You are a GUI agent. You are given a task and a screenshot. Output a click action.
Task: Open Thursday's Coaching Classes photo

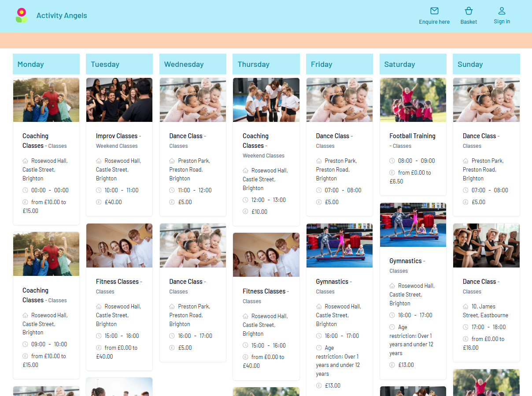(266, 100)
